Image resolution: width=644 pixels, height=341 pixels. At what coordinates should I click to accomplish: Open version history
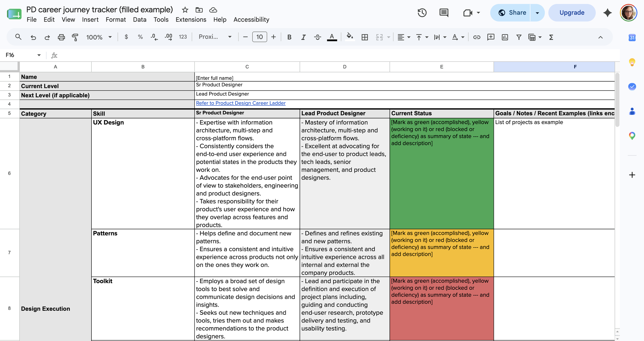click(422, 13)
